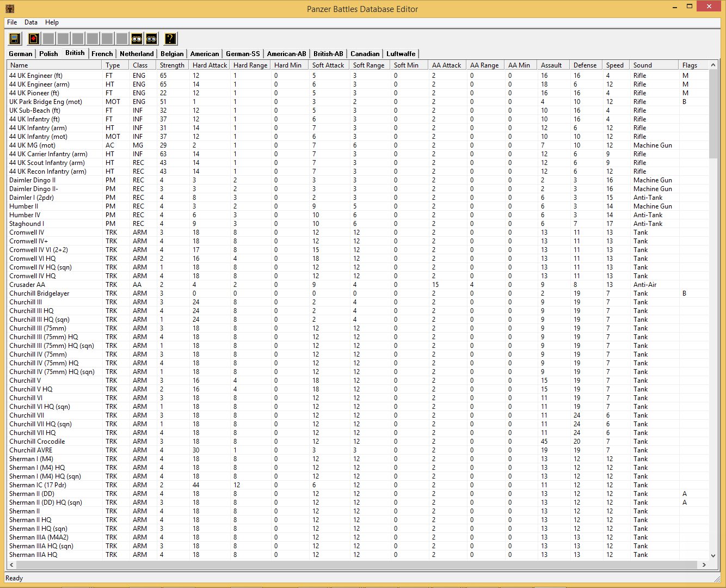Screen dimensions: 726x588
Task: Click the second binoculars Find Next icon
Action: point(151,39)
